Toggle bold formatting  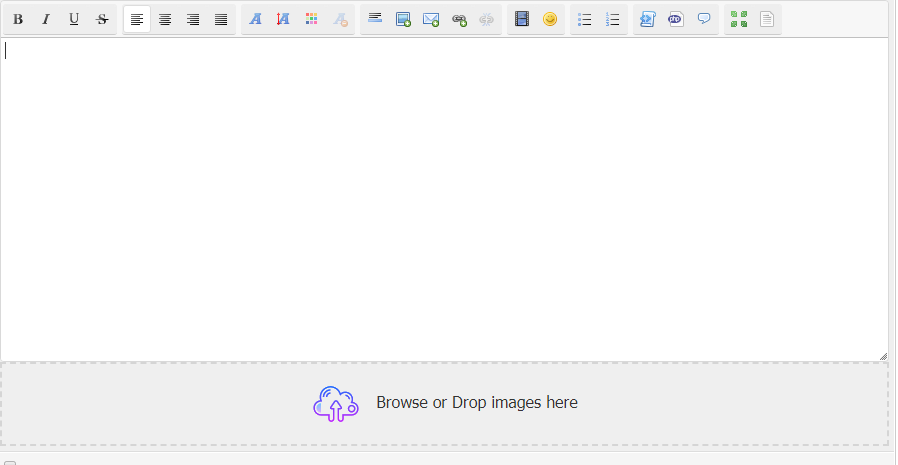pyautogui.click(x=18, y=19)
